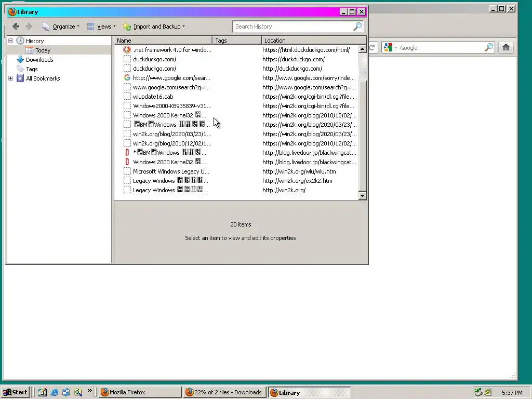Collapse the History tree node

[x=11, y=41]
